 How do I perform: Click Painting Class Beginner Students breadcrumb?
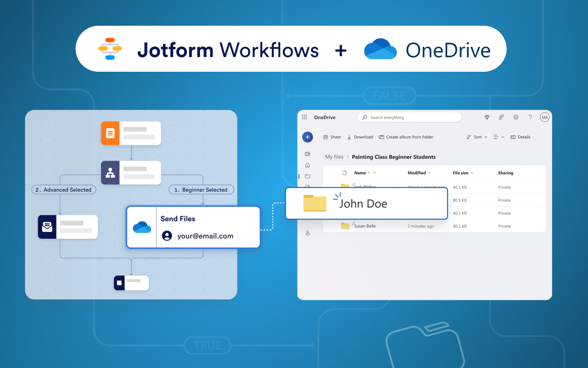(394, 157)
